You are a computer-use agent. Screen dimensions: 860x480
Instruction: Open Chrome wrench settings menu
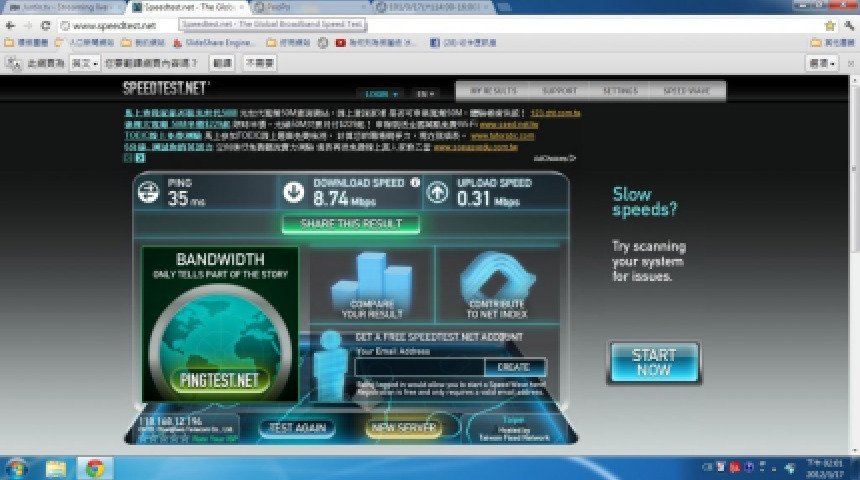coord(848,25)
